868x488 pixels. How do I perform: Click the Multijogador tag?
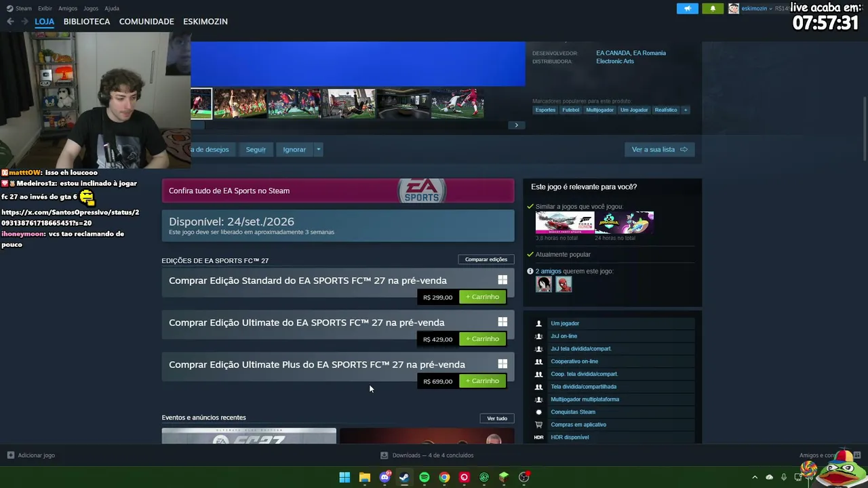[599, 110]
